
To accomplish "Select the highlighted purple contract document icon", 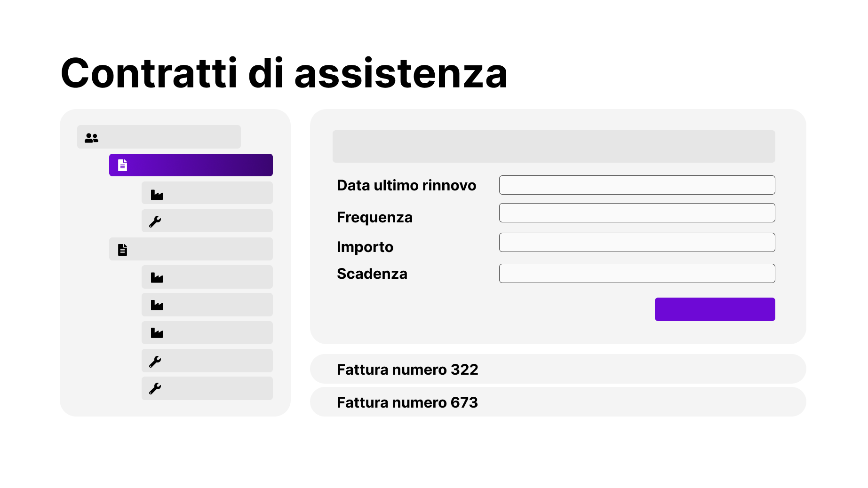I will (x=122, y=165).
